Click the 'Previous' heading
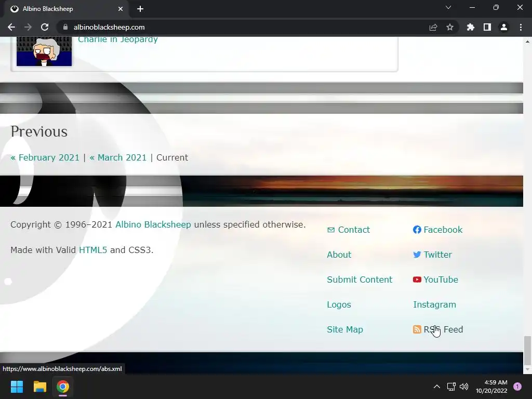Image resolution: width=532 pixels, height=399 pixels. pyautogui.click(x=39, y=131)
